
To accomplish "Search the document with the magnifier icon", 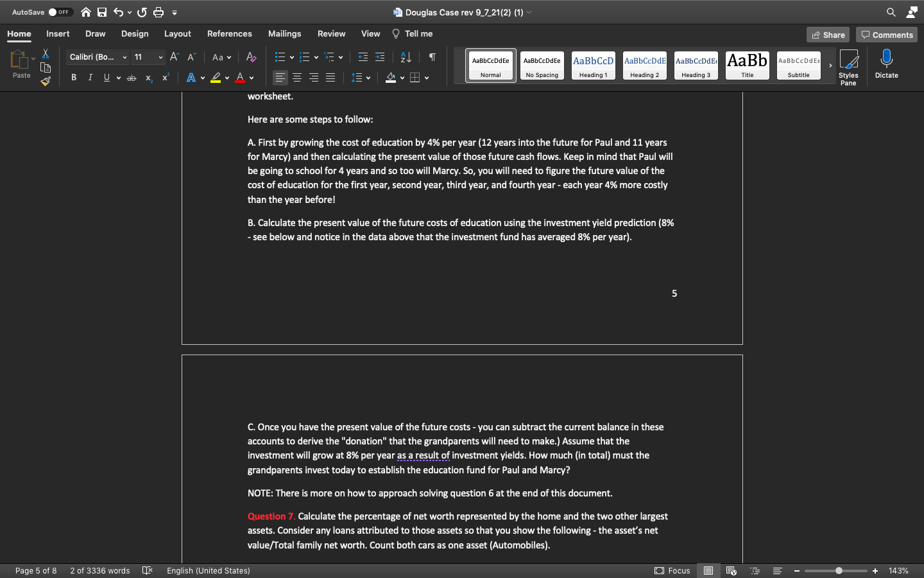I will click(891, 12).
